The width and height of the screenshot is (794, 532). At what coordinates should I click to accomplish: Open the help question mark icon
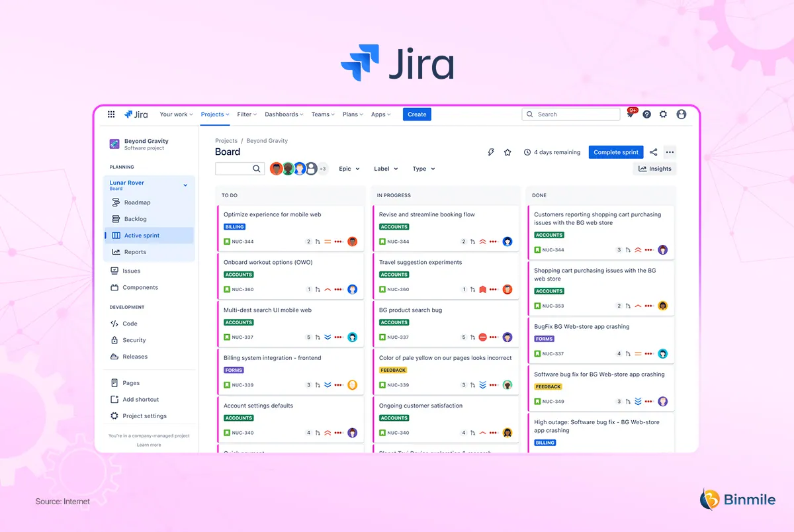tap(646, 114)
